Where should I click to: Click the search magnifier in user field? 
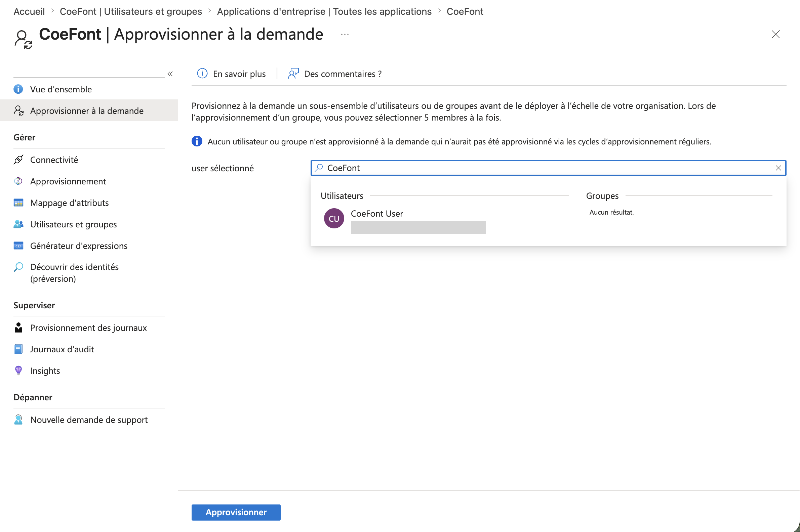pyautogui.click(x=319, y=168)
